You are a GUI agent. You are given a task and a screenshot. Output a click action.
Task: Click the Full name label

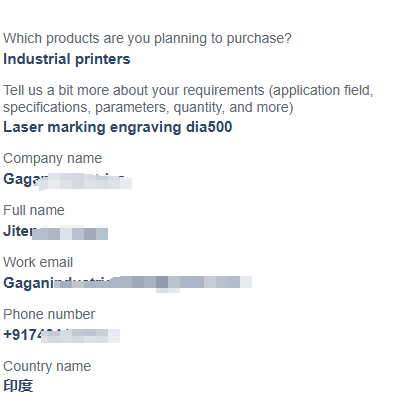pos(34,210)
